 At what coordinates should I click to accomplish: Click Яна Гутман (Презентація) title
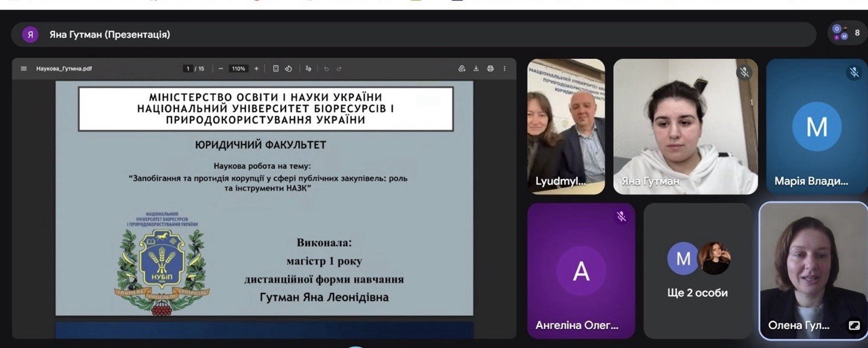tap(110, 35)
